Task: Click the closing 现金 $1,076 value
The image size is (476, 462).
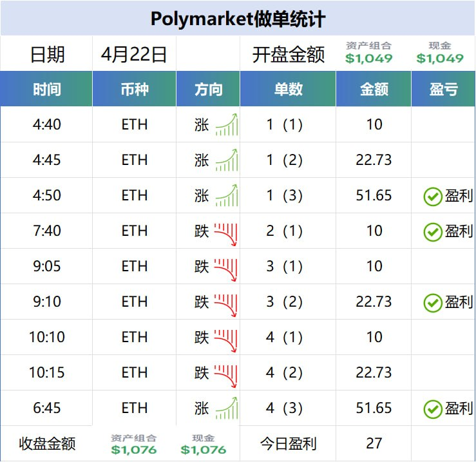Action: (x=204, y=450)
